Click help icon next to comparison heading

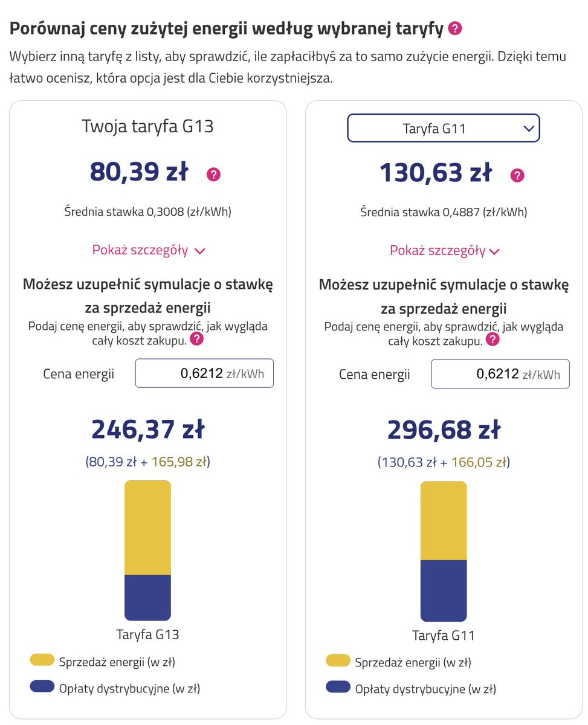(x=455, y=28)
